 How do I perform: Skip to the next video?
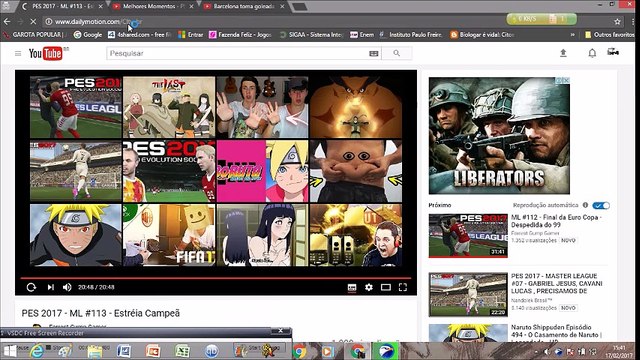tap(51, 287)
